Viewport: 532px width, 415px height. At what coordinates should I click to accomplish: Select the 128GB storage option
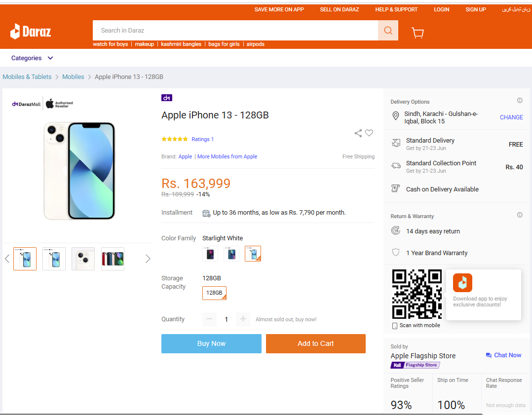click(214, 293)
